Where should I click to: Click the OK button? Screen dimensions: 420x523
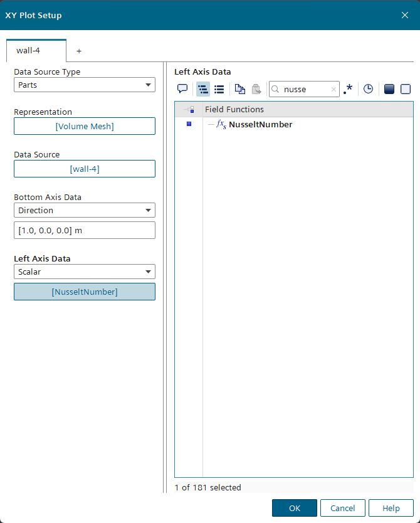294,508
